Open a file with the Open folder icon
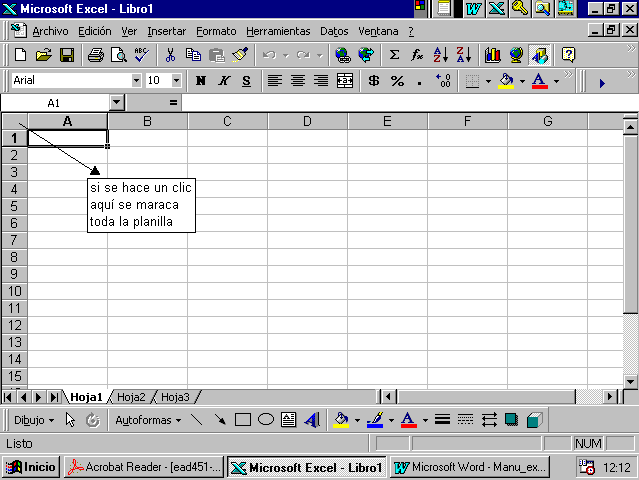 44,55
